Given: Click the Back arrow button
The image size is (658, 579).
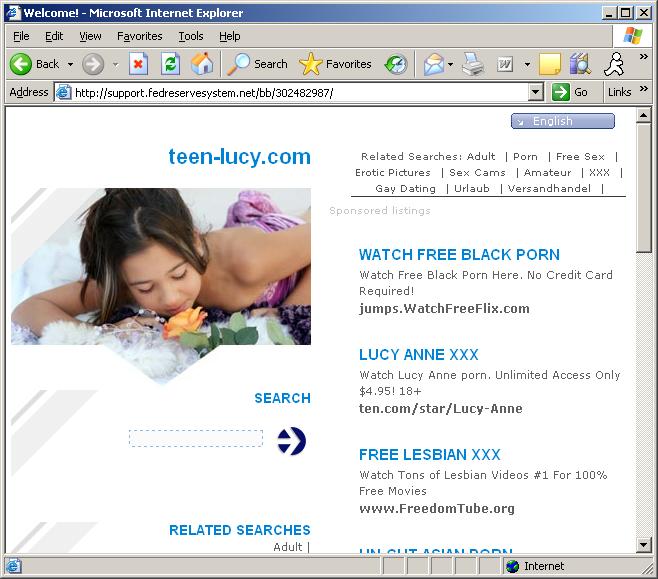Looking at the screenshot, I should [x=21, y=64].
